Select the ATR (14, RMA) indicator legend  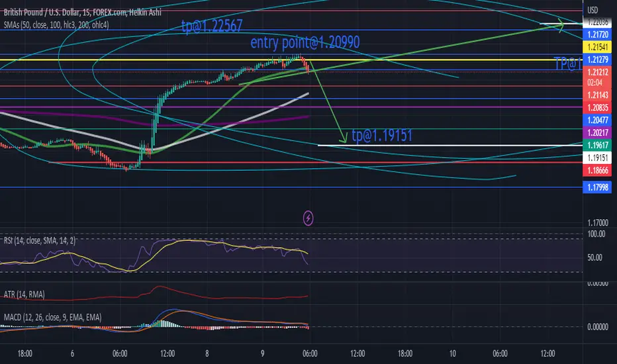[x=24, y=295]
